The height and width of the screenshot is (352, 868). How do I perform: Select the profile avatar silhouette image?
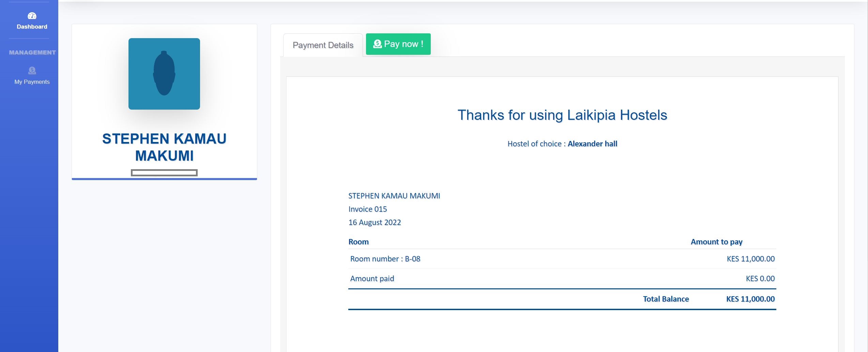(x=164, y=74)
